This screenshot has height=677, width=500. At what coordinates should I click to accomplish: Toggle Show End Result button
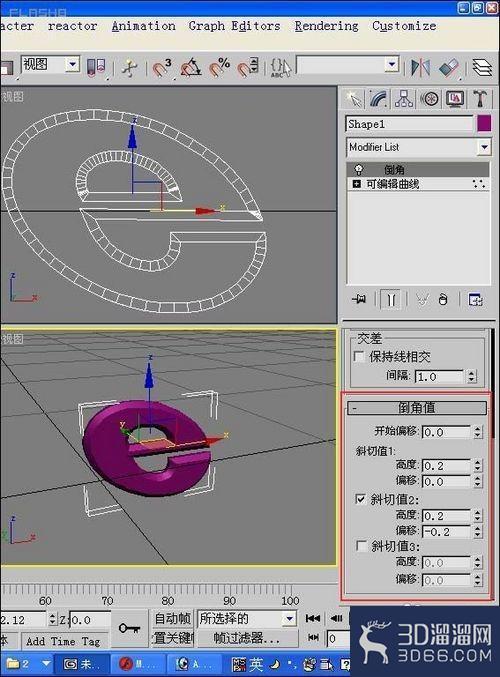[391, 299]
